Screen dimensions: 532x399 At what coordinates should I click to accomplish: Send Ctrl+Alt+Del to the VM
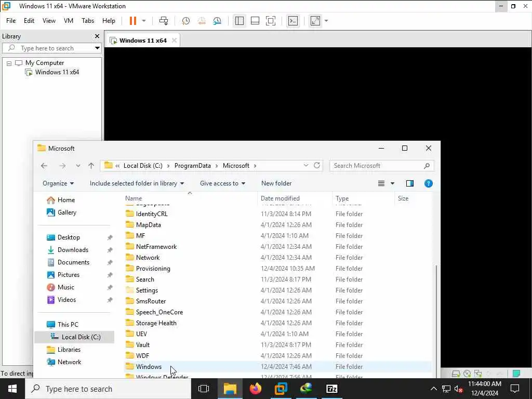[x=164, y=21]
